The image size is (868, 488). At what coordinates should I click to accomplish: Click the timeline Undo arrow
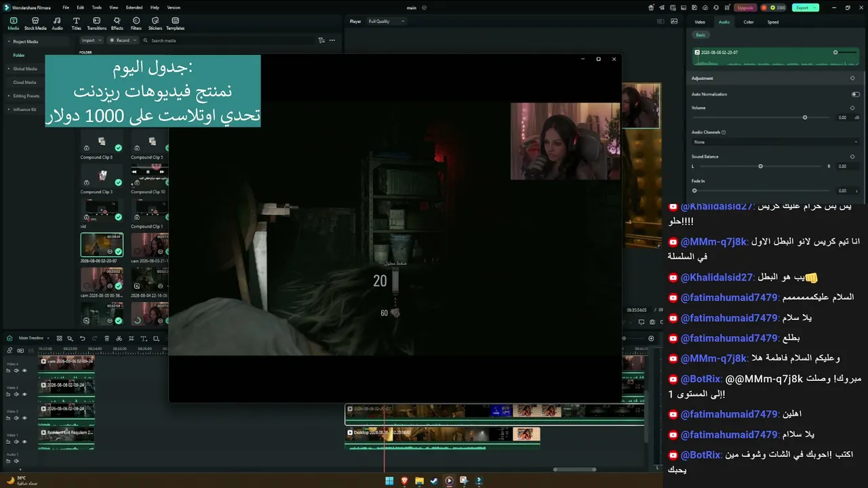click(82, 338)
